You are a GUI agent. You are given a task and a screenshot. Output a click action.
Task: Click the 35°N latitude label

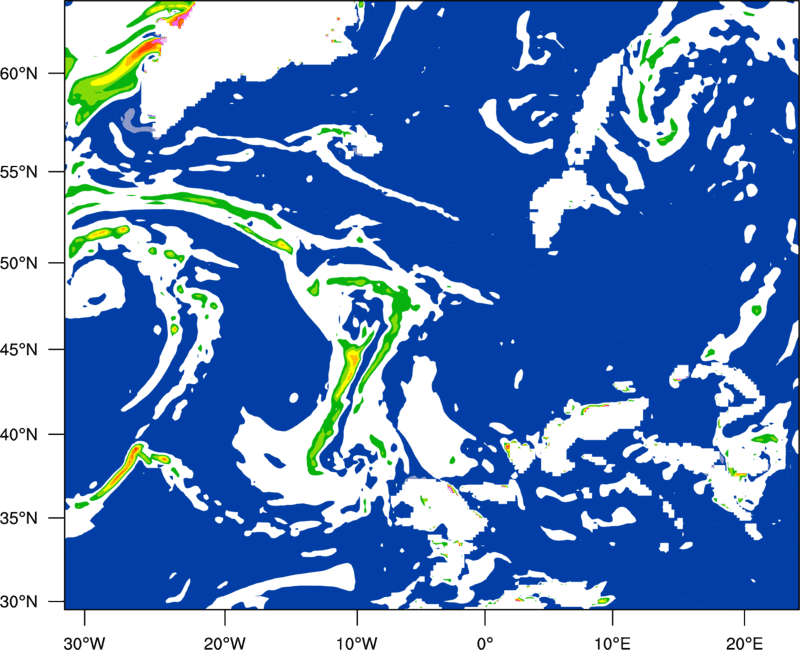click(x=18, y=518)
